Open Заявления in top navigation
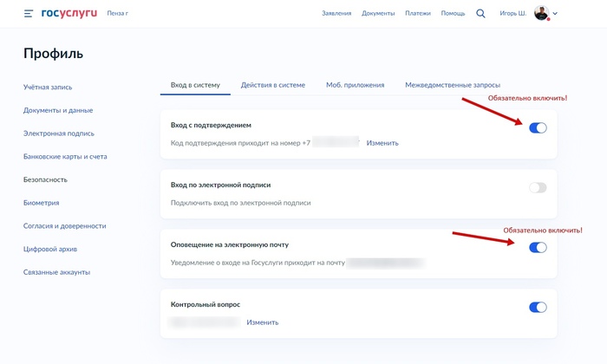This screenshot has height=364, width=607. point(336,13)
